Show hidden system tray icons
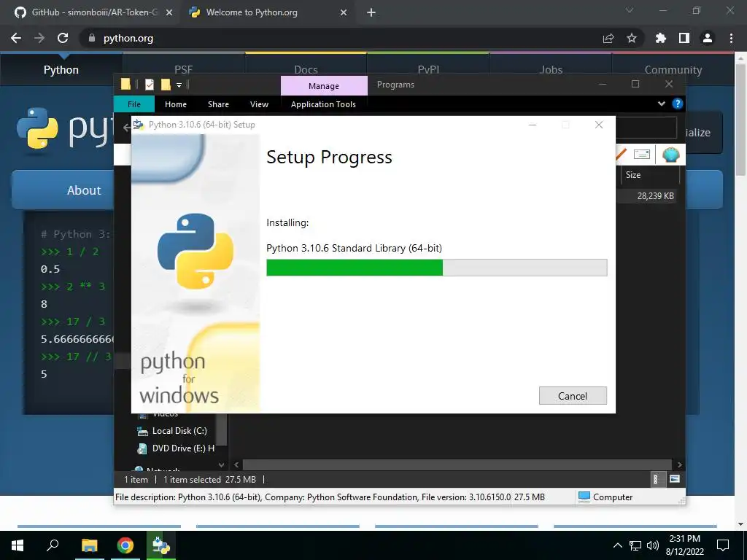The height and width of the screenshot is (560, 747). point(617,545)
